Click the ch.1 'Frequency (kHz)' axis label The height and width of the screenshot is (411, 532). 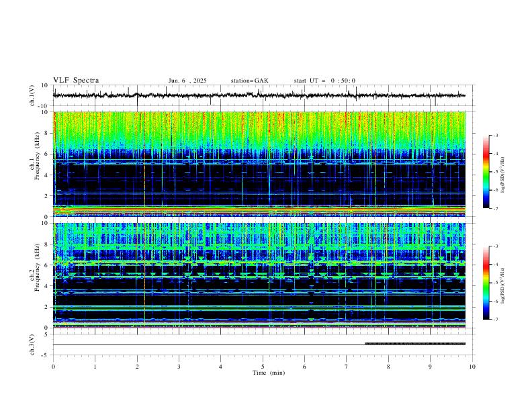pos(37,156)
